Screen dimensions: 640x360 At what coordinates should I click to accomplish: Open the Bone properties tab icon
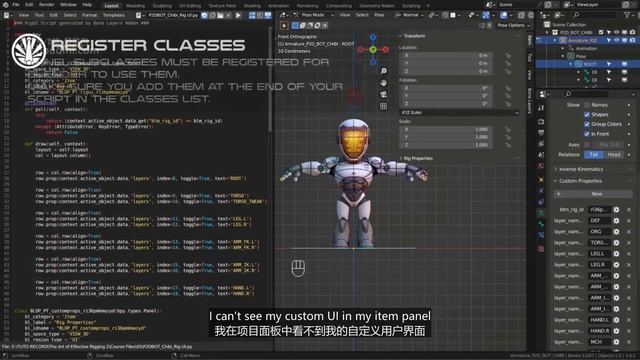[541, 224]
